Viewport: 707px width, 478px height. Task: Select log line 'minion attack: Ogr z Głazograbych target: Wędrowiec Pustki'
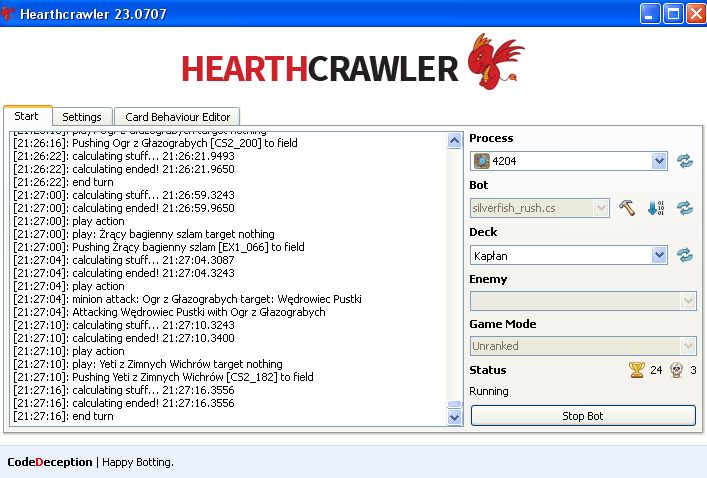click(187, 299)
